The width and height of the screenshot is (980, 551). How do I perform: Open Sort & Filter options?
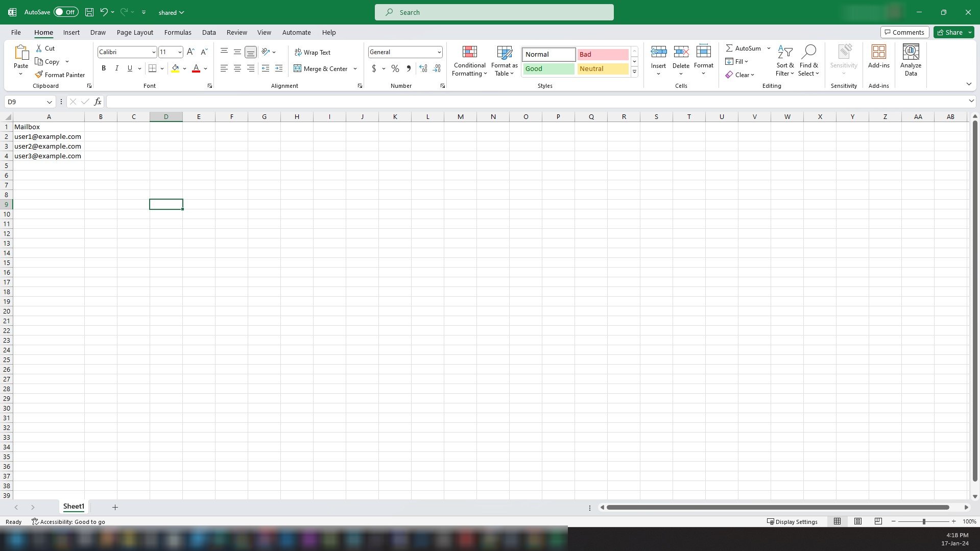(x=785, y=60)
